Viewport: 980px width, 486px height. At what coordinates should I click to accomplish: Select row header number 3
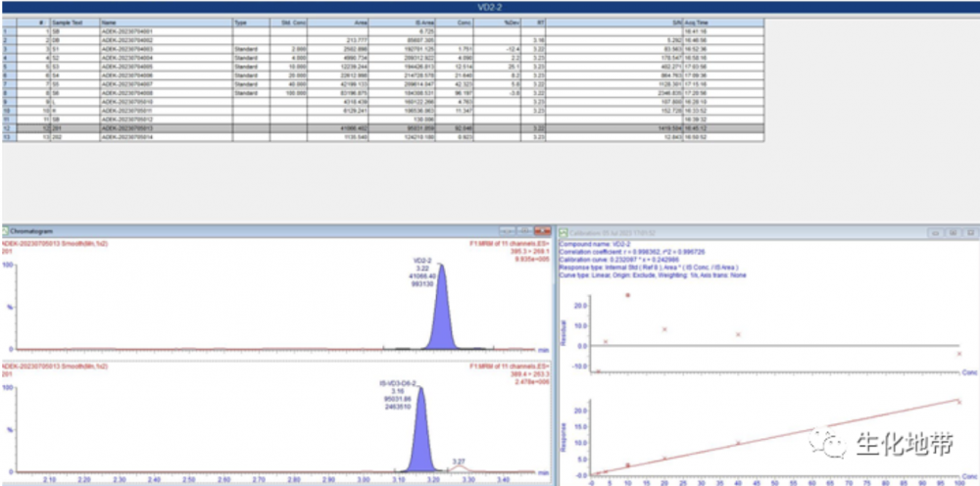pyautogui.click(x=9, y=47)
